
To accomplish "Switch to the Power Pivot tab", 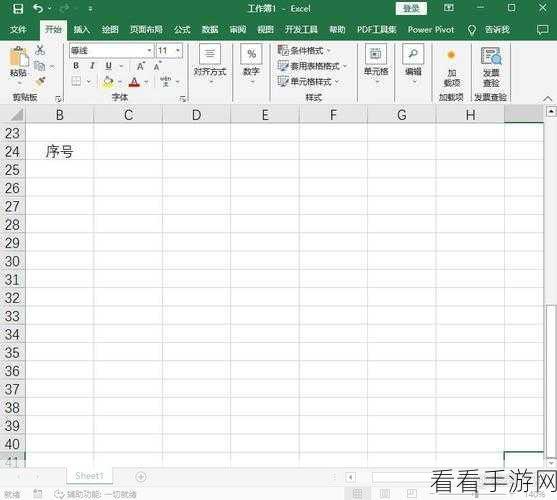I will click(431, 29).
